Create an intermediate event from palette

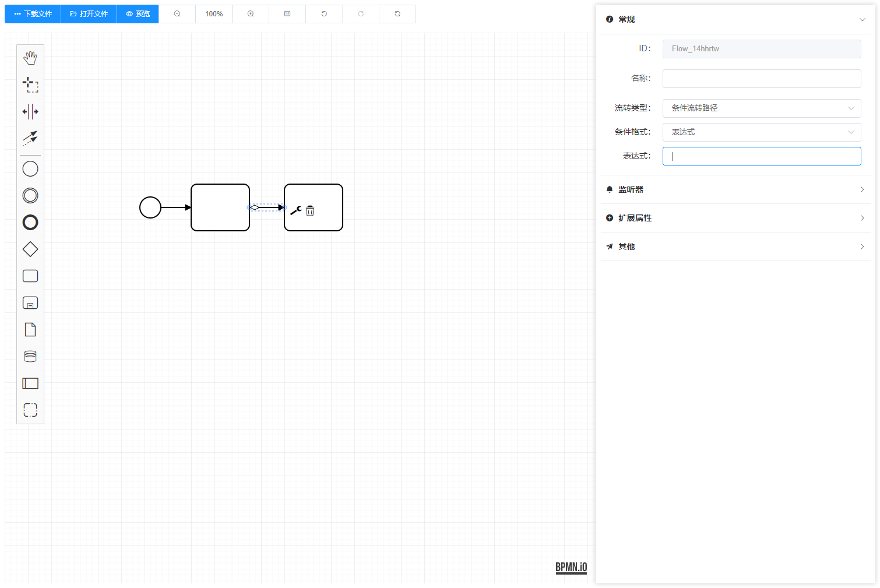[30, 196]
